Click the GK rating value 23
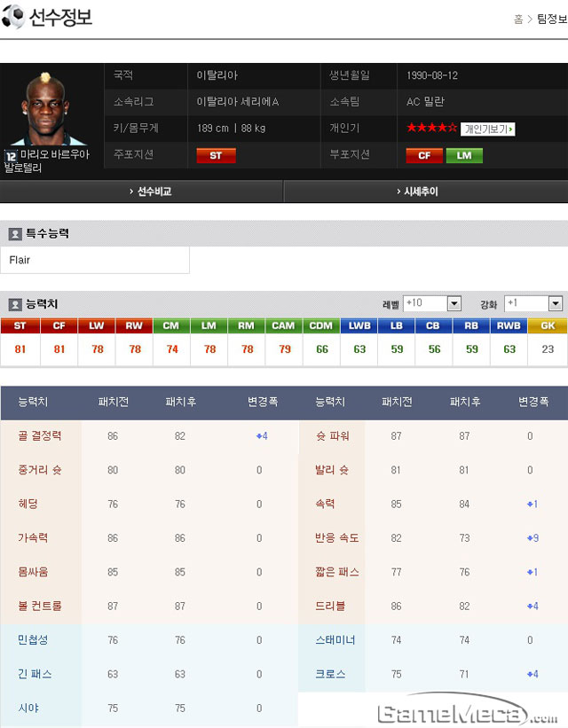The height and width of the screenshot is (728, 568). 548,349
